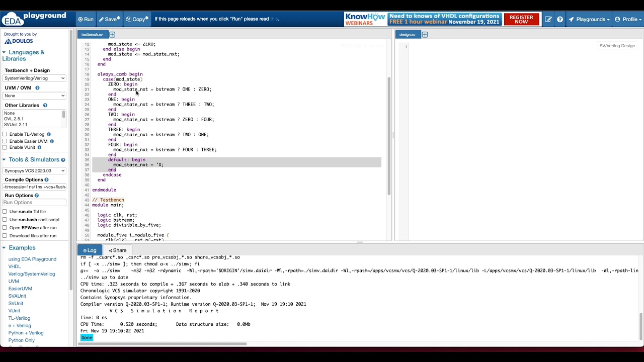Click log vertical scrollbar
Image resolution: width=644 pixels, height=362 pixels.
coord(640,326)
